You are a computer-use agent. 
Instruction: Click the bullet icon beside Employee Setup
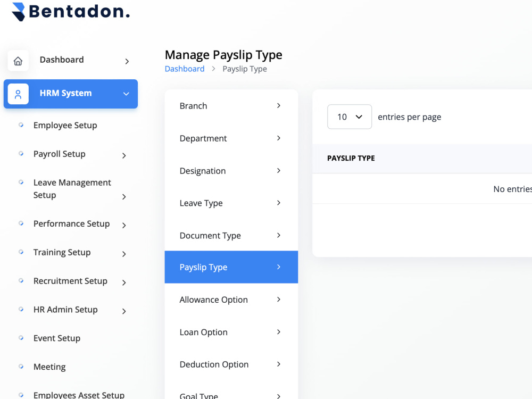tap(21, 125)
